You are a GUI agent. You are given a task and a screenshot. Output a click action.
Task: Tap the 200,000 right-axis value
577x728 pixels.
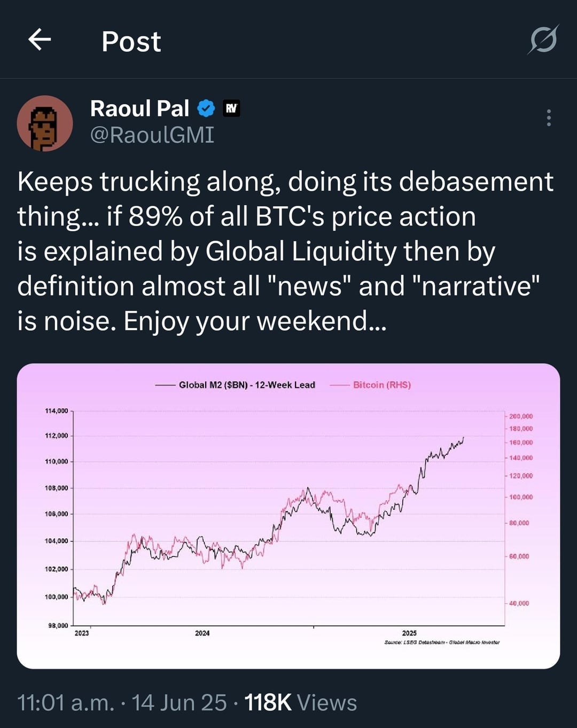click(x=520, y=416)
